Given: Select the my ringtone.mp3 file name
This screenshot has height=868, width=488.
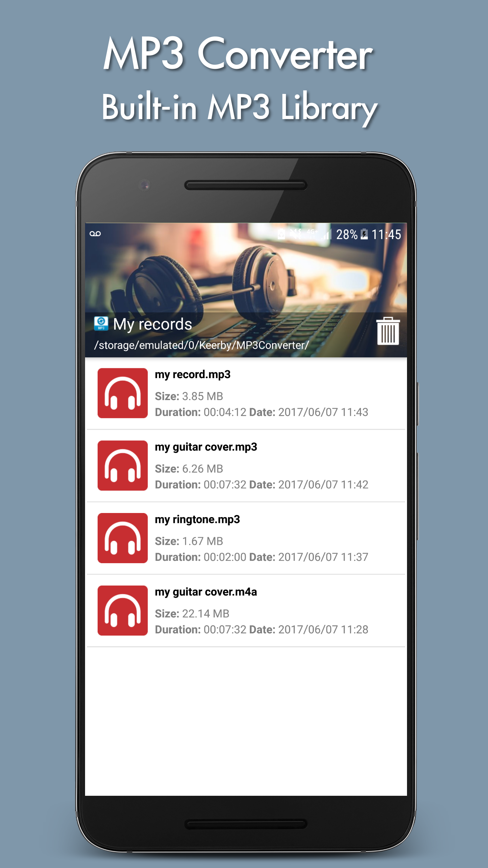Looking at the screenshot, I should [x=197, y=519].
